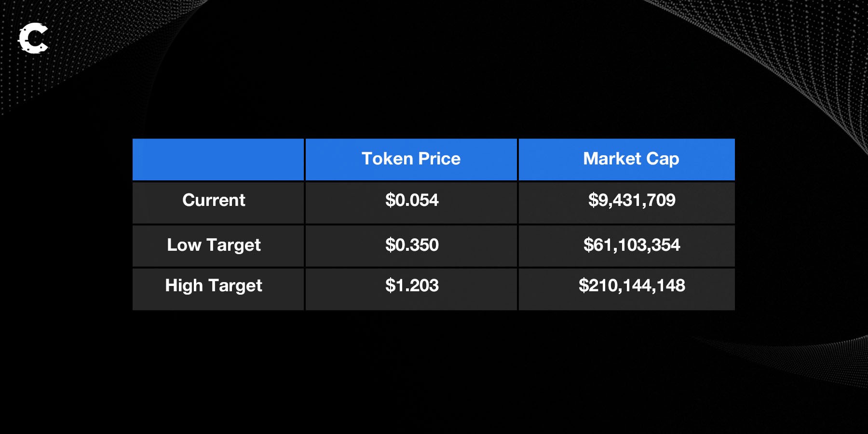Select the Market Cap column header

click(x=631, y=159)
